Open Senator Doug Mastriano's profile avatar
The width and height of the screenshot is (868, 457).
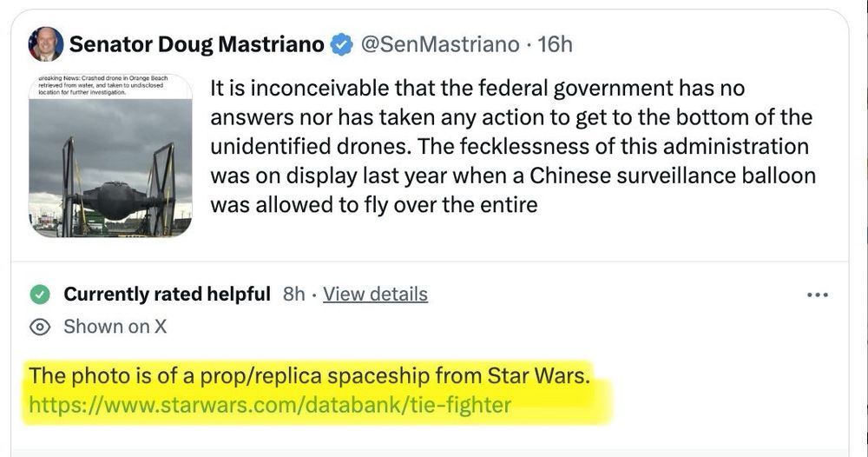tap(45, 44)
